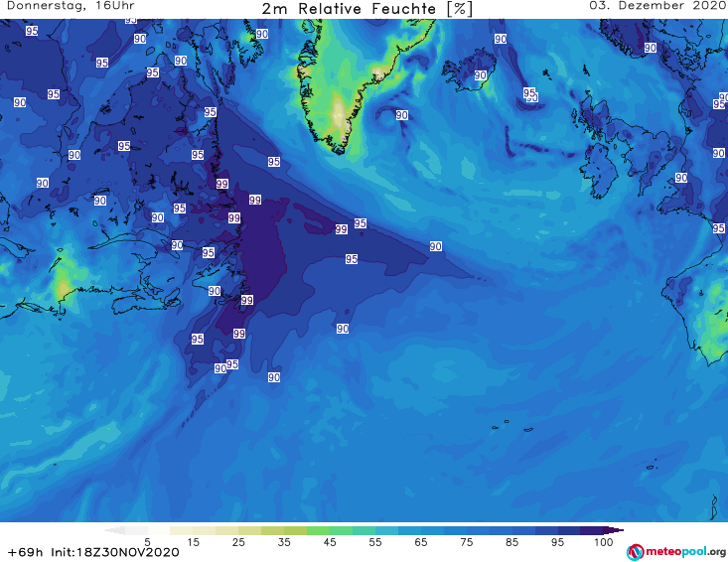This screenshot has height=562, width=728.
Task: Click the 99 contour label beside mid-Atlantic 95
Action: point(342,229)
